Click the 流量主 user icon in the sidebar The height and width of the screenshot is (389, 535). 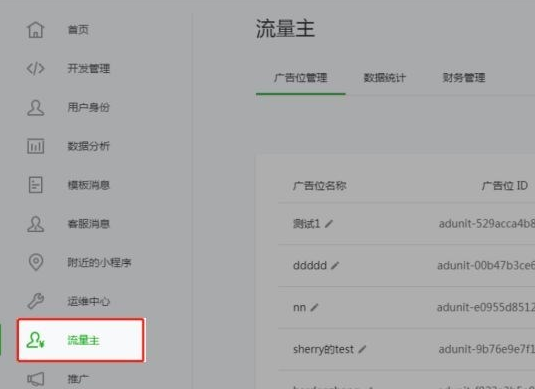[x=35, y=340]
